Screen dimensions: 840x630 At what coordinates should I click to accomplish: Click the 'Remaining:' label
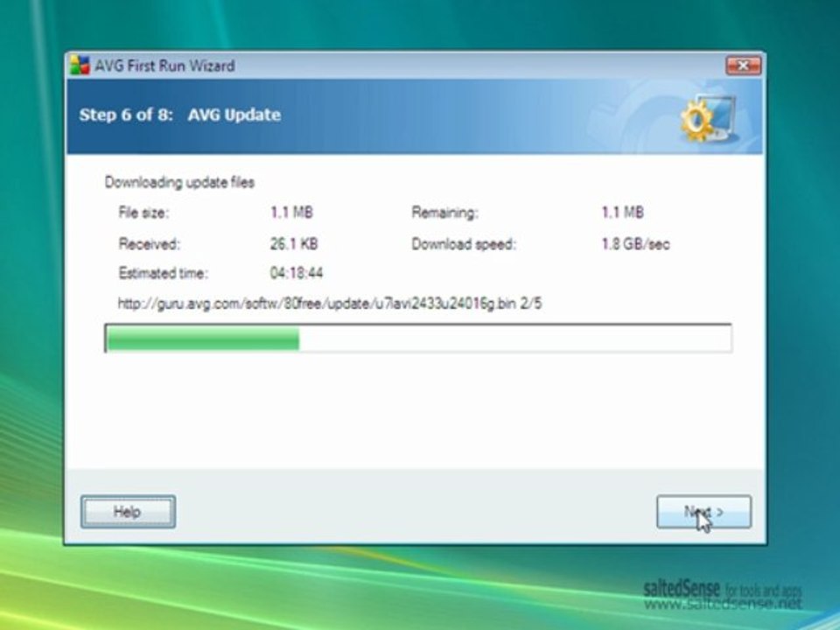(444, 213)
